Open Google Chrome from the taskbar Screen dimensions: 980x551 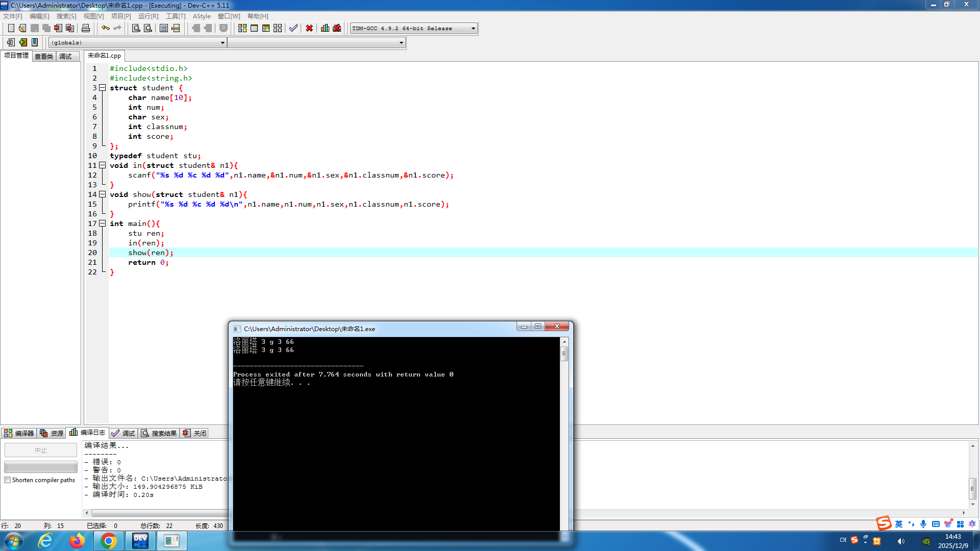click(x=108, y=541)
